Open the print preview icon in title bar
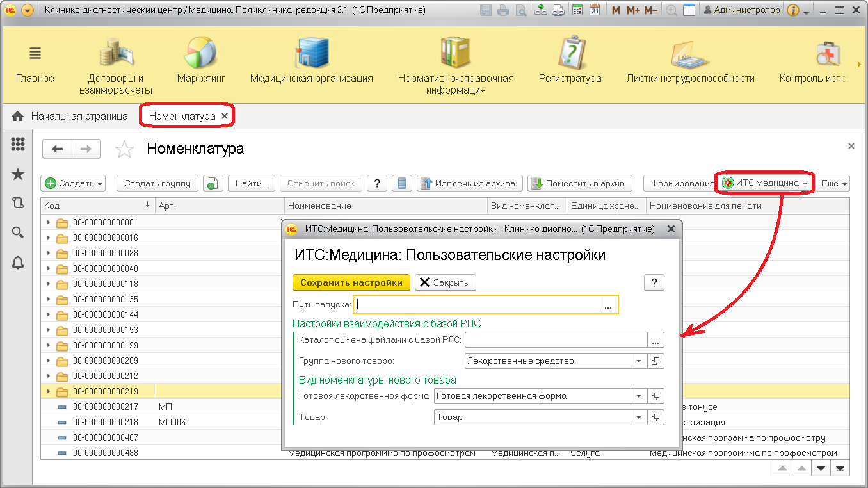The image size is (868, 488). pos(521,10)
